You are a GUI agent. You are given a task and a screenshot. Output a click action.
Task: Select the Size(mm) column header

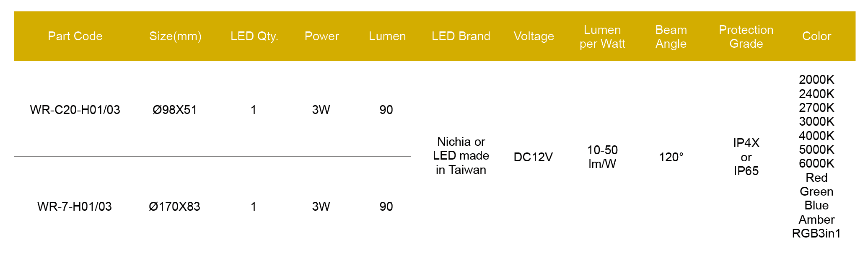tap(175, 36)
